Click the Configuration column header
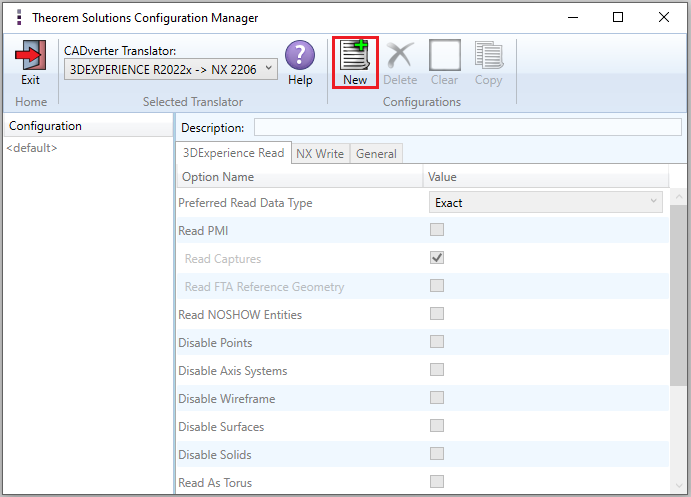Viewport: 691px width, 497px height. (x=88, y=126)
